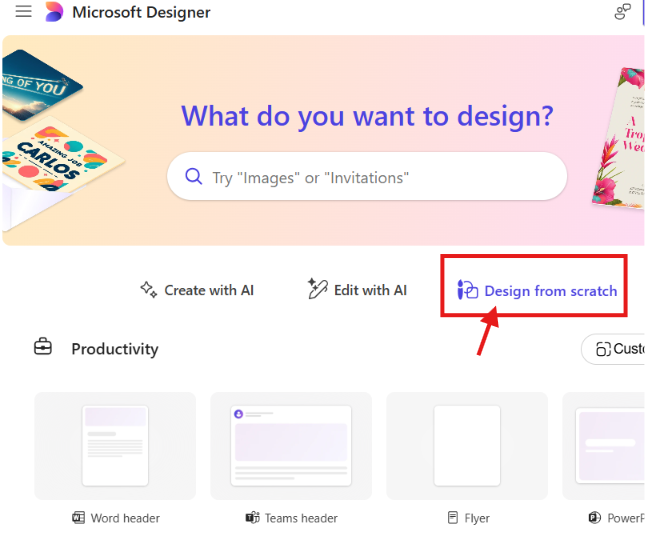Click the Microsoft Designer logo
This screenshot has width=645, height=537.
tap(54, 12)
